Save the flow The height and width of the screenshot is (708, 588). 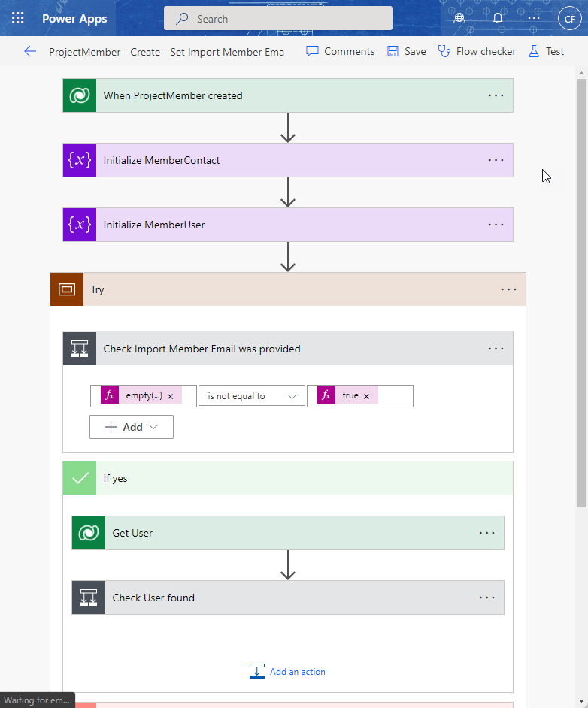click(406, 51)
